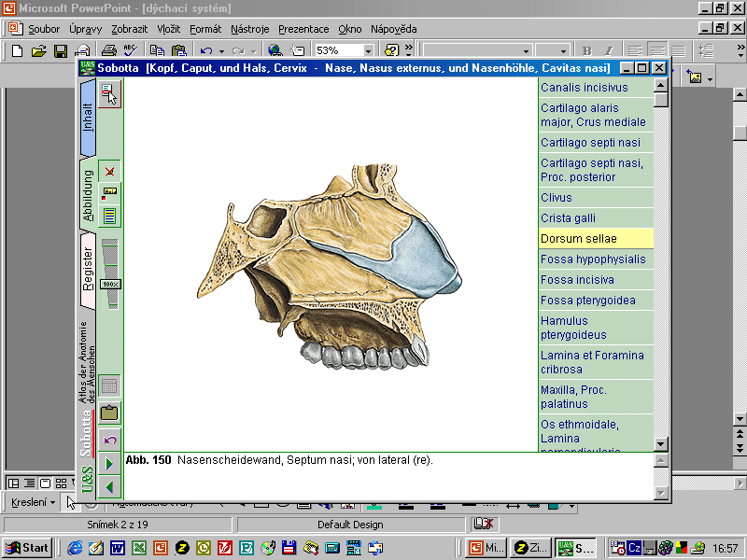The image size is (747, 560).
Task: Click the structure list scrollbar up arrow
Action: coord(661,86)
